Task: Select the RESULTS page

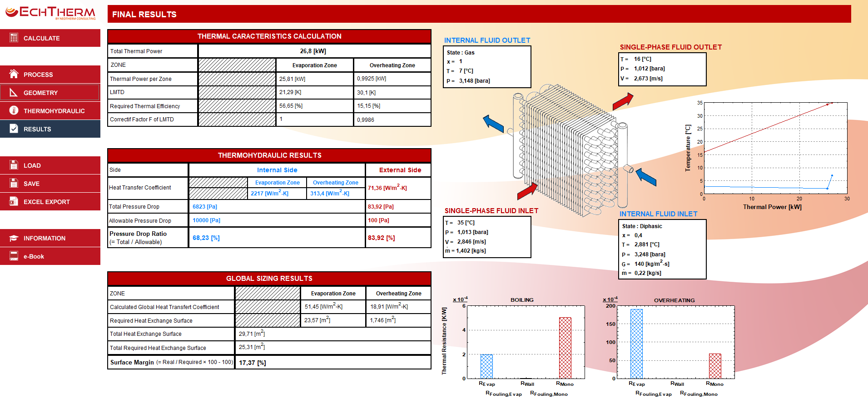Action: point(50,129)
